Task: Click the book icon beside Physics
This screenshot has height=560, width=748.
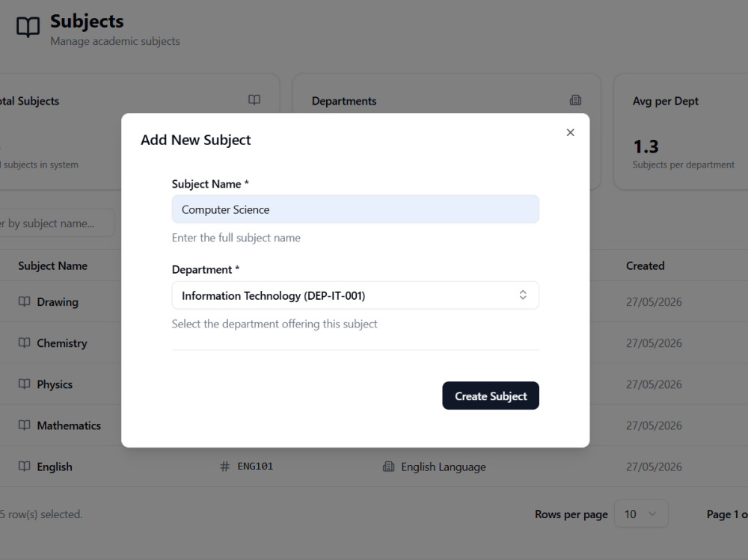Action: pos(25,384)
